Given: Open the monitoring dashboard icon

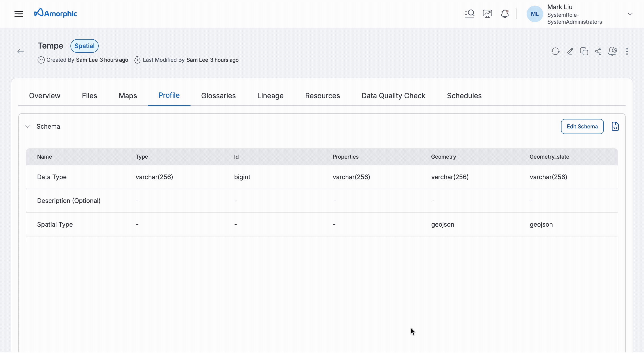Looking at the screenshot, I should [x=487, y=14].
